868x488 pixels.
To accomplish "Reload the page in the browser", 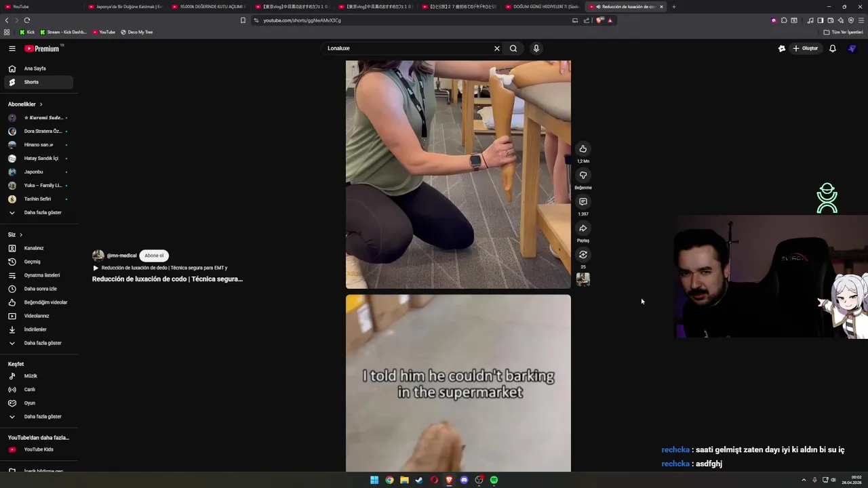I will click(27, 20).
